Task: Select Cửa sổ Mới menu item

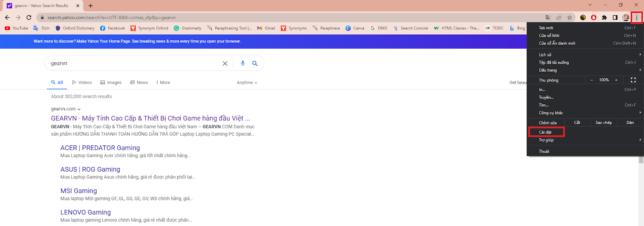Action: click(585, 35)
